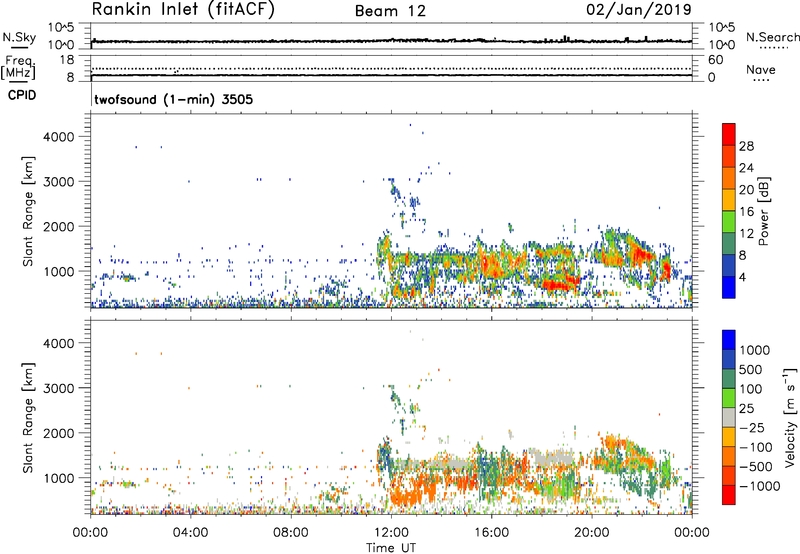Select the "N.Search" legend label
800x554 pixels.
point(772,37)
